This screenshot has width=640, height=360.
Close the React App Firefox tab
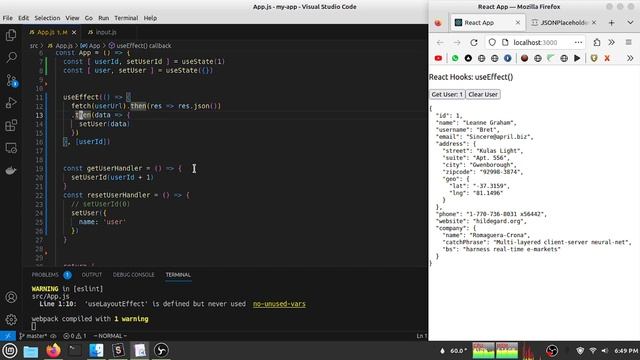518,23
